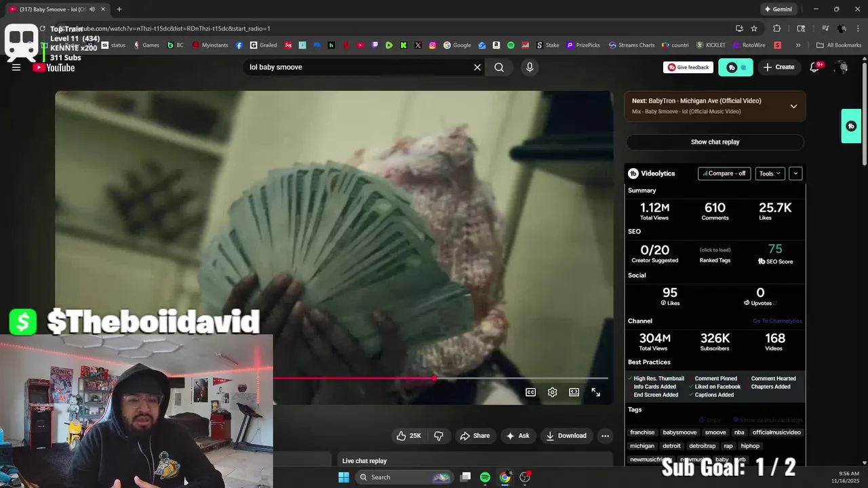Switch the player to theater mode
Viewport: 868px width, 488px height.
(574, 392)
